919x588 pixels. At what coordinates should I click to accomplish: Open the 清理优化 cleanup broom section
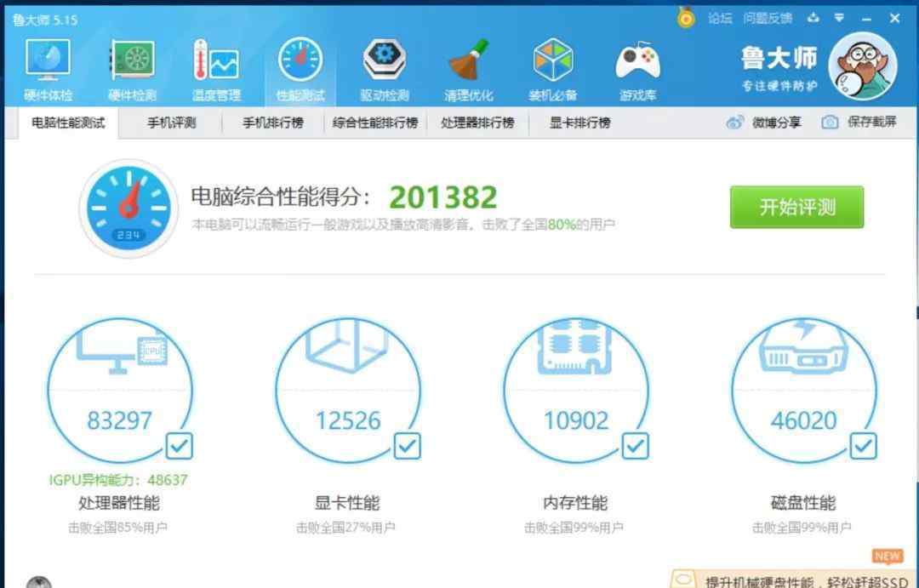point(468,69)
